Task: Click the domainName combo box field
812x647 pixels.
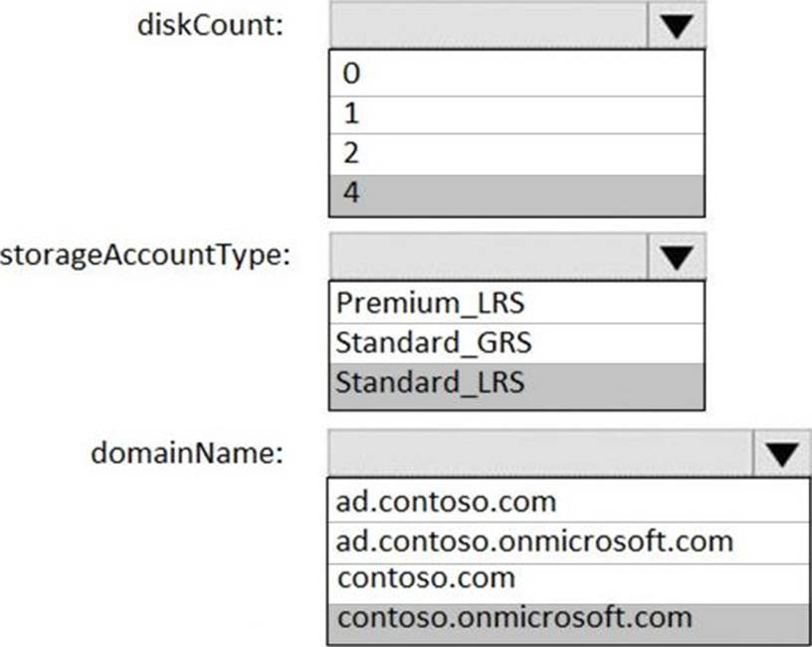Action: (540, 455)
